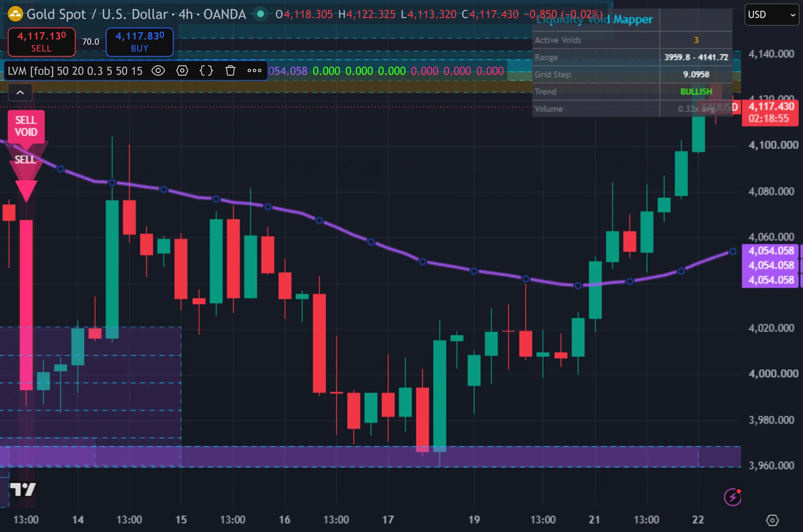Click the 4,000.000 price axis label
The height and width of the screenshot is (532, 803).
773,373
